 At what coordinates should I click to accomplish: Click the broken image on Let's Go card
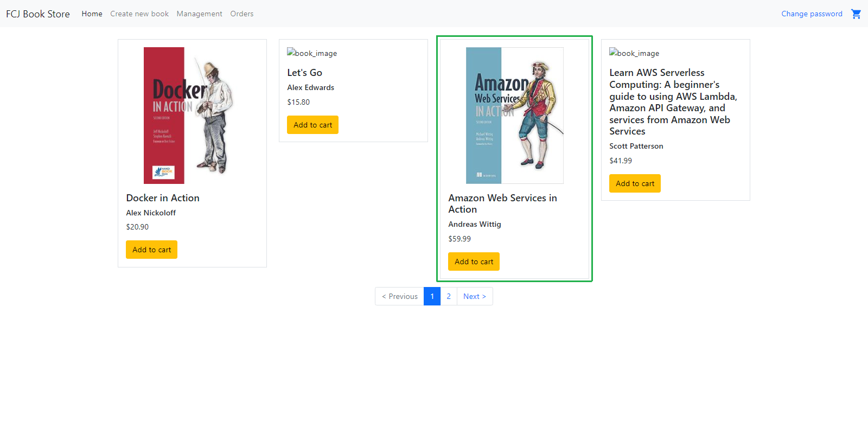click(x=312, y=53)
